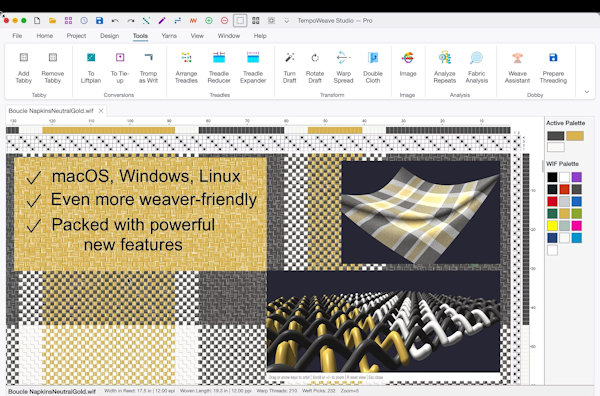Click the redo arrow icon

[x=131, y=21]
